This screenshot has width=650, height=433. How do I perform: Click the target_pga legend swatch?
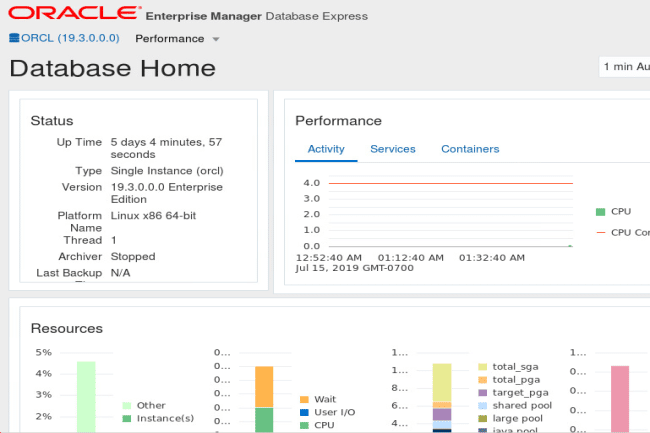tap(483, 392)
